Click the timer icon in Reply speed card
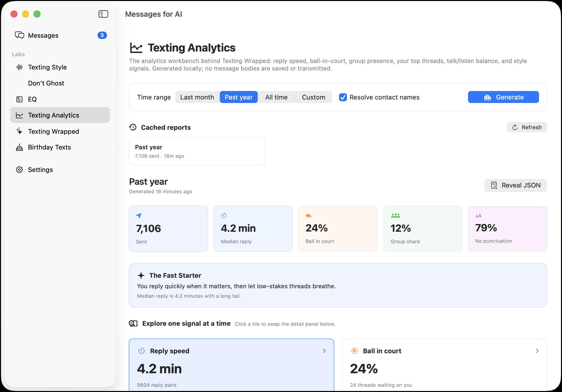The image size is (562, 392). (x=141, y=351)
